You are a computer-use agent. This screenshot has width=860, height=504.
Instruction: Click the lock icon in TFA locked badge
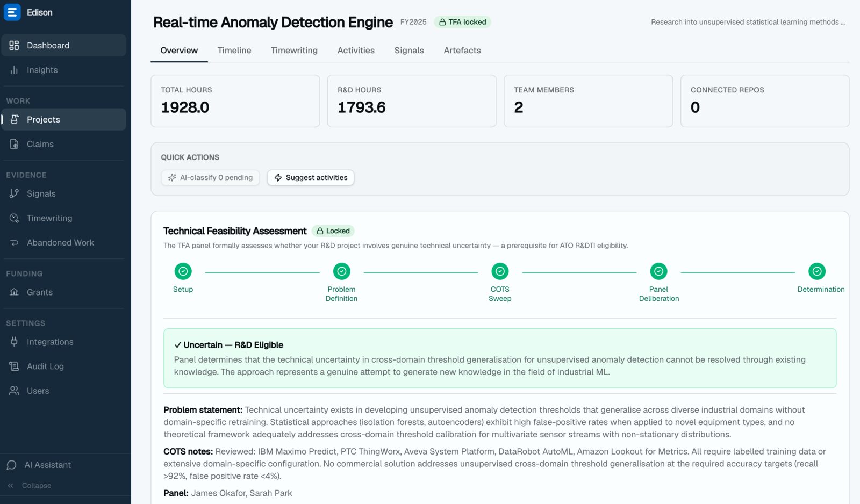click(442, 22)
